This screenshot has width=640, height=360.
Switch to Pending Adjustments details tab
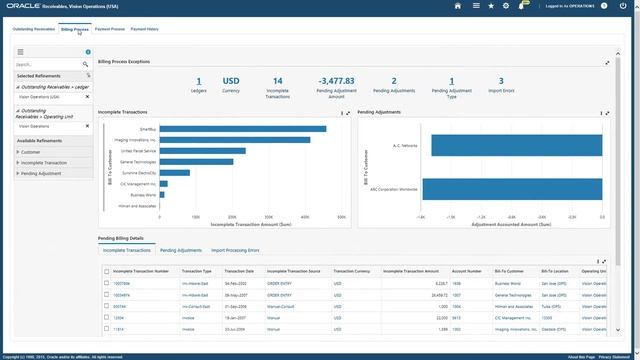click(181, 250)
